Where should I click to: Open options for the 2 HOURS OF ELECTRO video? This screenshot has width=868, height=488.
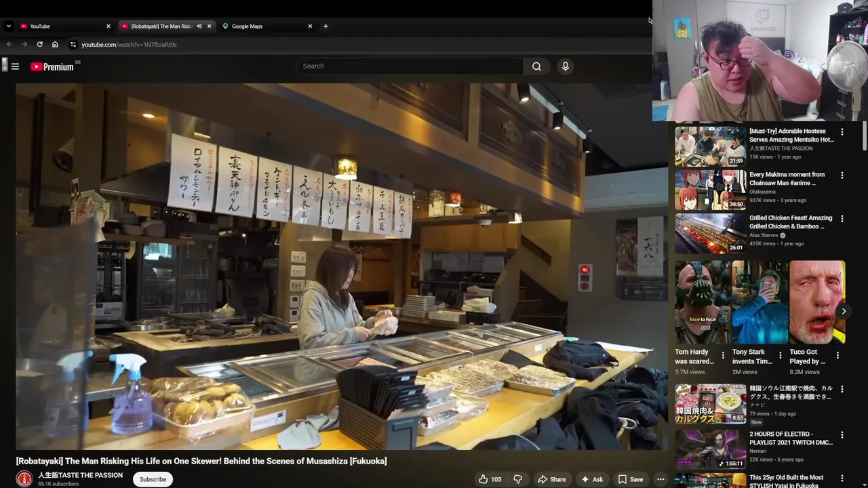pyautogui.click(x=842, y=435)
